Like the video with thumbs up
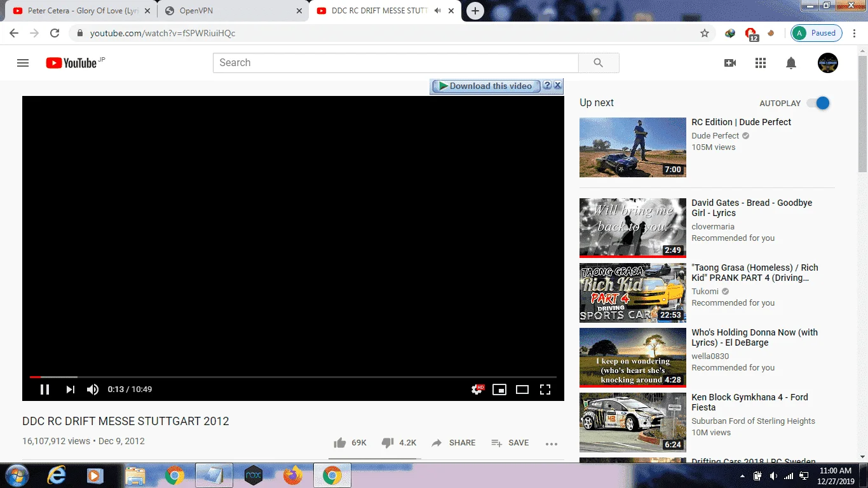 pos(350,443)
